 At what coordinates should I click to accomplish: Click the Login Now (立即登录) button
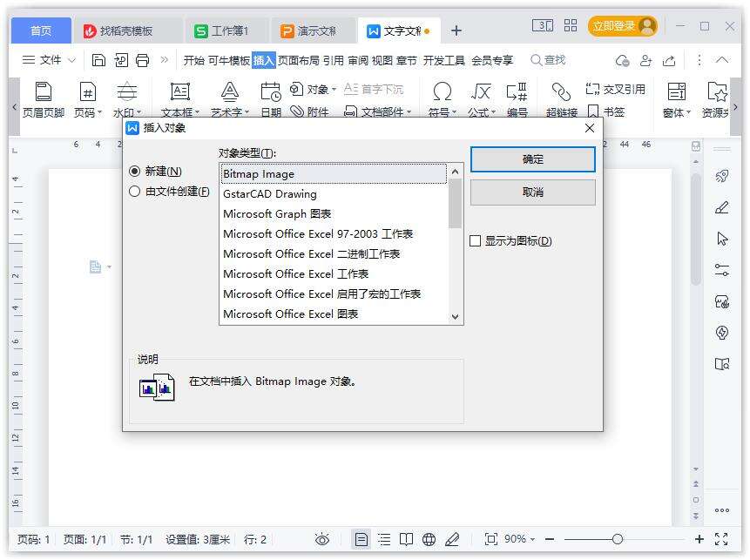click(x=622, y=26)
